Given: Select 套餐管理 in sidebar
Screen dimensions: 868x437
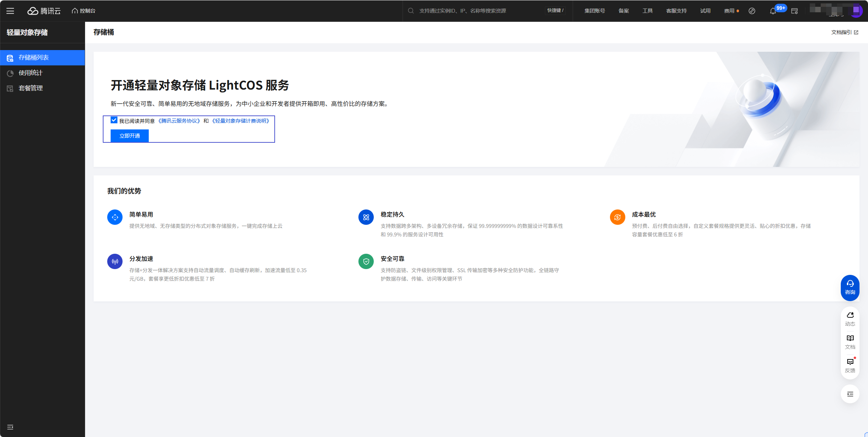Looking at the screenshot, I should point(43,88).
